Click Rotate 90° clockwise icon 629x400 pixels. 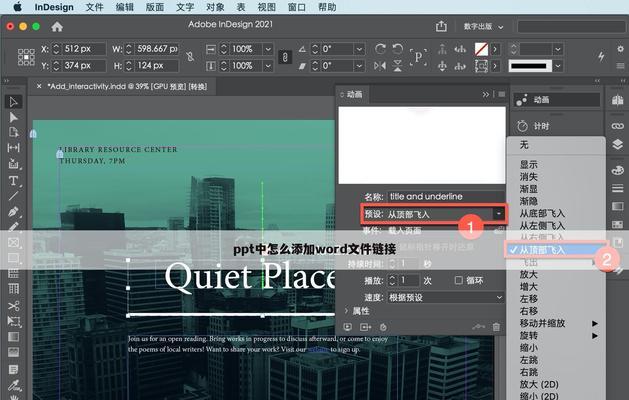(380, 49)
